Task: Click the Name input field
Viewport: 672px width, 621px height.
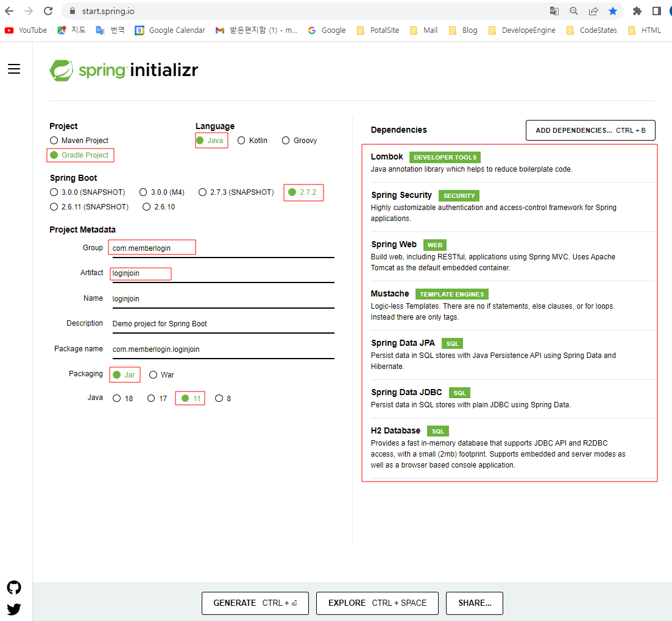Action: pyautogui.click(x=222, y=299)
